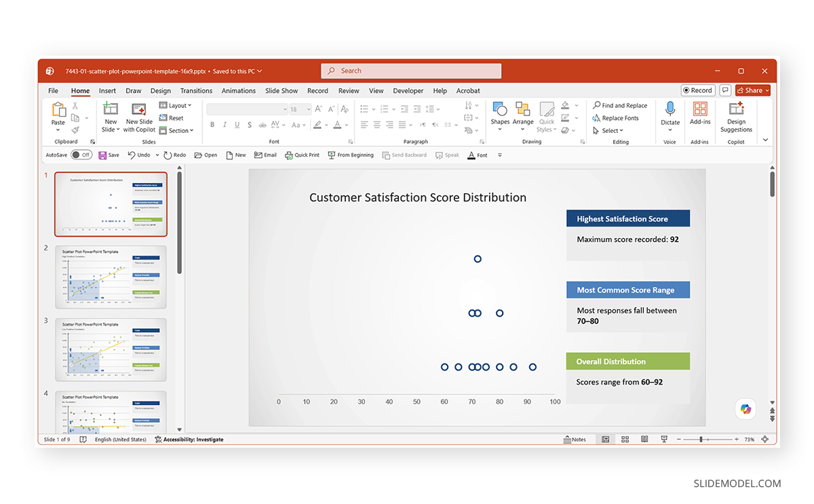814x504 pixels.
Task: Toggle Normal view in status bar
Action: click(x=606, y=440)
